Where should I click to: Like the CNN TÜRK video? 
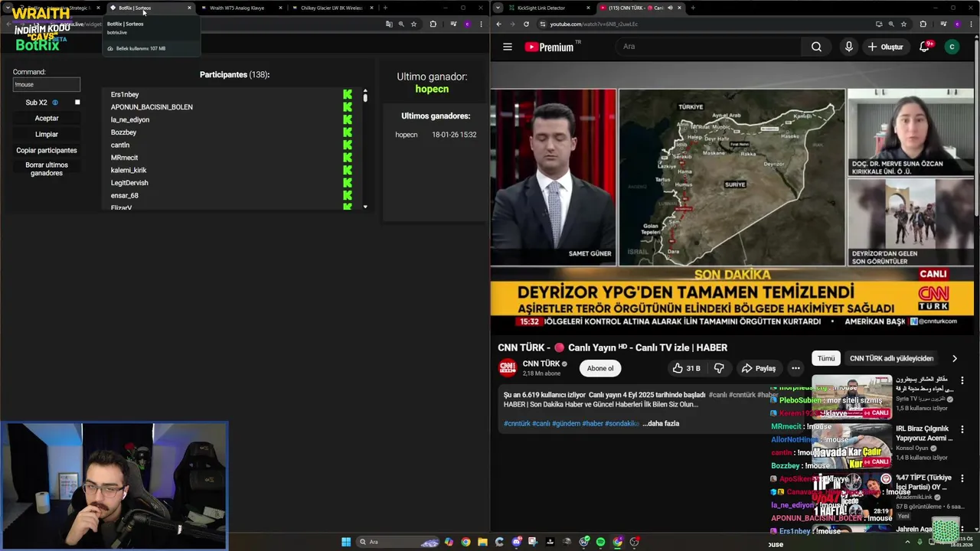point(686,368)
